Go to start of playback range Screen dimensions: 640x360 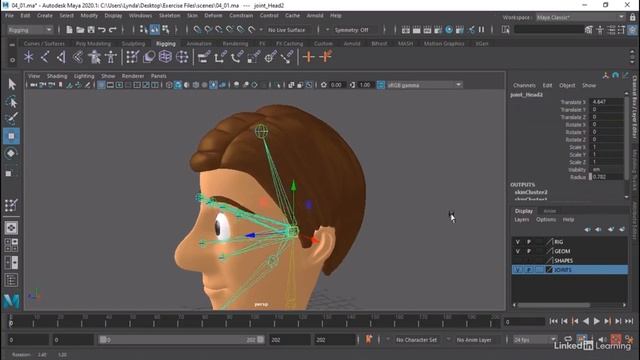tap(553, 321)
